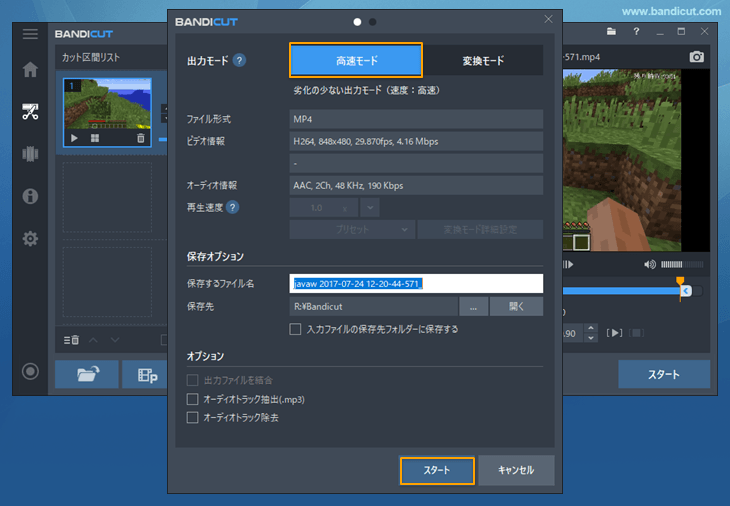Toggle save to input file folder checkbox
Screen dimensions: 730x506
[x=295, y=329]
